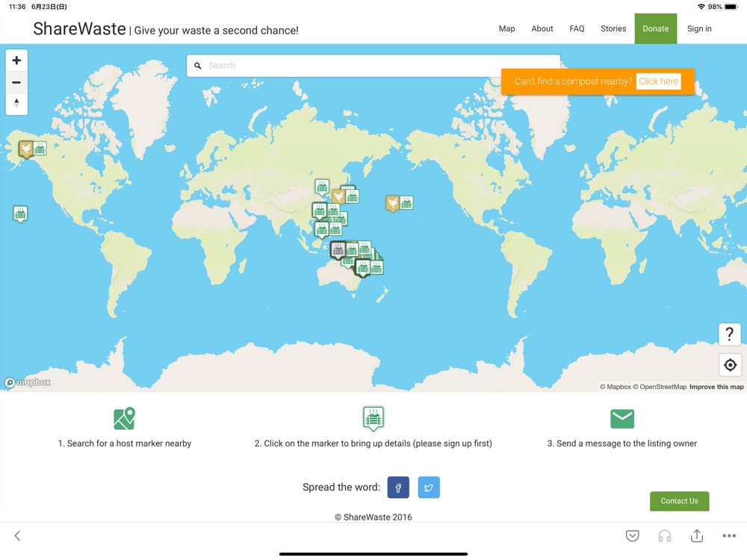Open the map help question mark button
The width and height of the screenshot is (747, 560).
coord(729,334)
